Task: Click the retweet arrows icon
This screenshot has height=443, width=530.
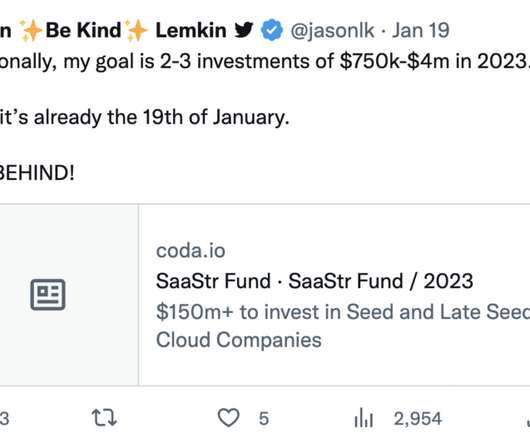Action: tap(104, 418)
